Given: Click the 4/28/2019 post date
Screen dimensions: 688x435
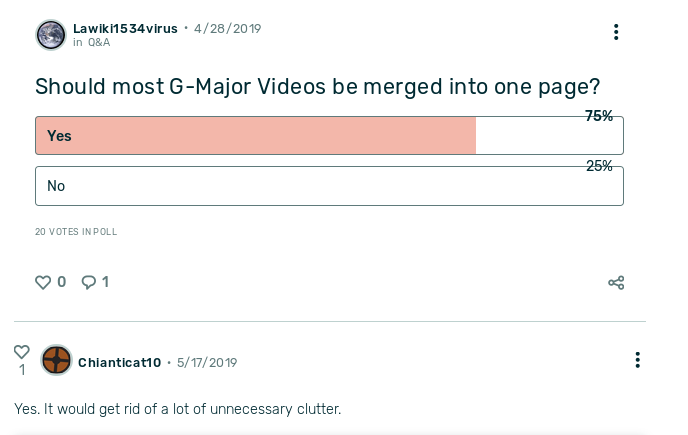Looking at the screenshot, I should [x=228, y=29].
